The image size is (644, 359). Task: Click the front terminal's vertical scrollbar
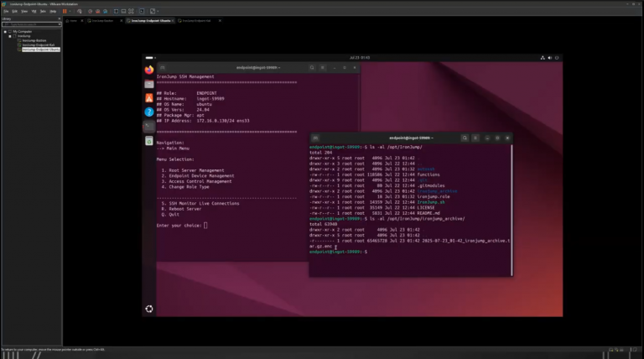pos(512,210)
